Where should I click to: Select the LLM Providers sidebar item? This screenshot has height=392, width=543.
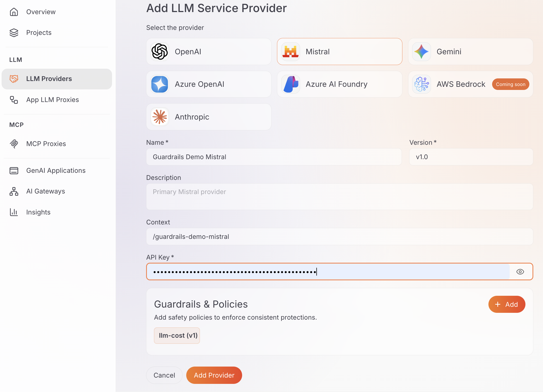click(x=57, y=79)
